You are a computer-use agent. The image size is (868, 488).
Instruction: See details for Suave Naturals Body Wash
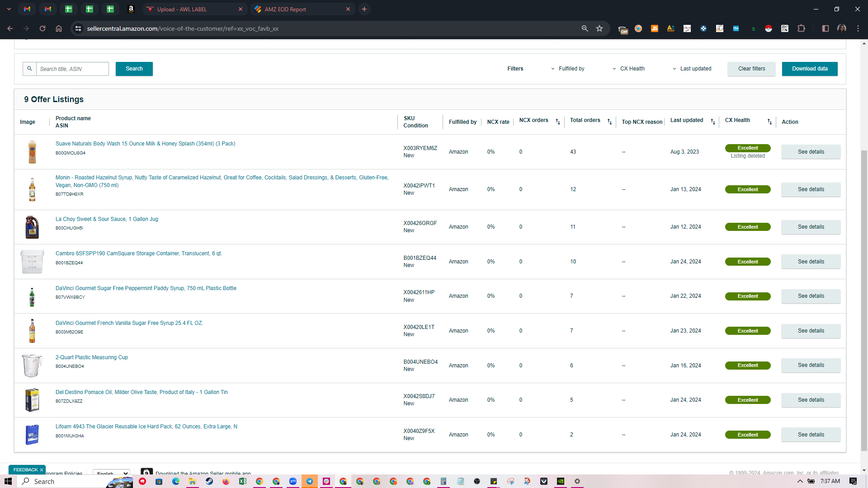click(811, 152)
